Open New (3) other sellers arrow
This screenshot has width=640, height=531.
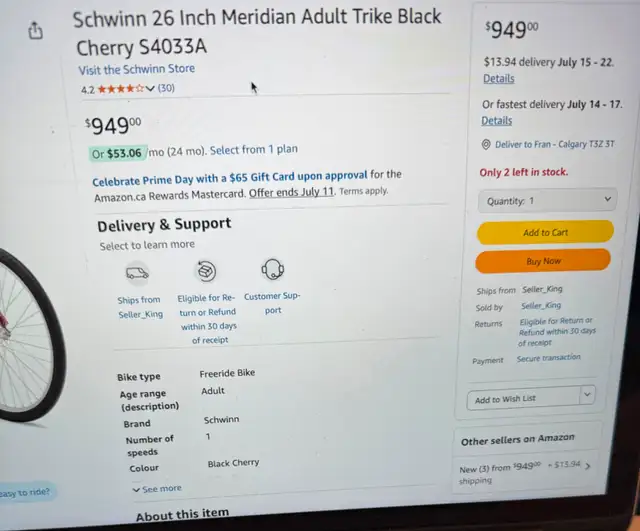(588, 466)
